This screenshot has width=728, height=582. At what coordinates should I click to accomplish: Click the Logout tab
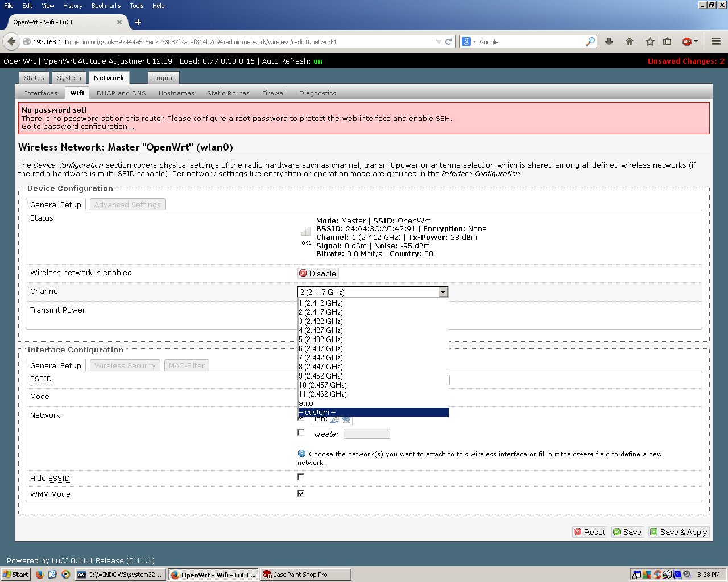click(164, 78)
